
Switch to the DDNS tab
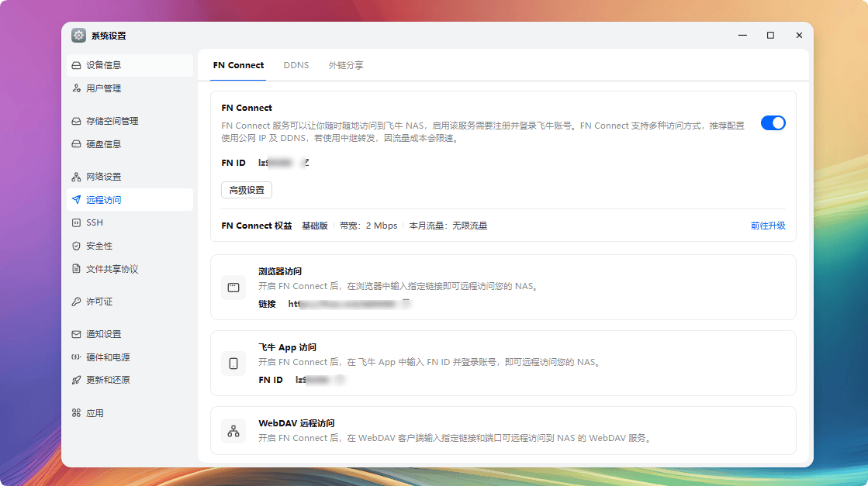coord(296,66)
